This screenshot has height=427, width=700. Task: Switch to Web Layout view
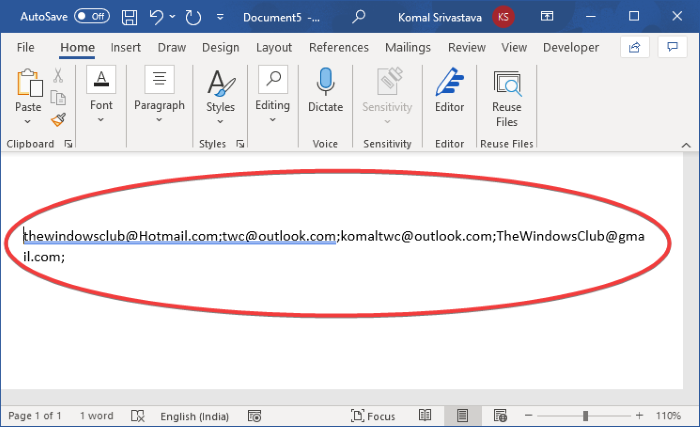(x=500, y=416)
